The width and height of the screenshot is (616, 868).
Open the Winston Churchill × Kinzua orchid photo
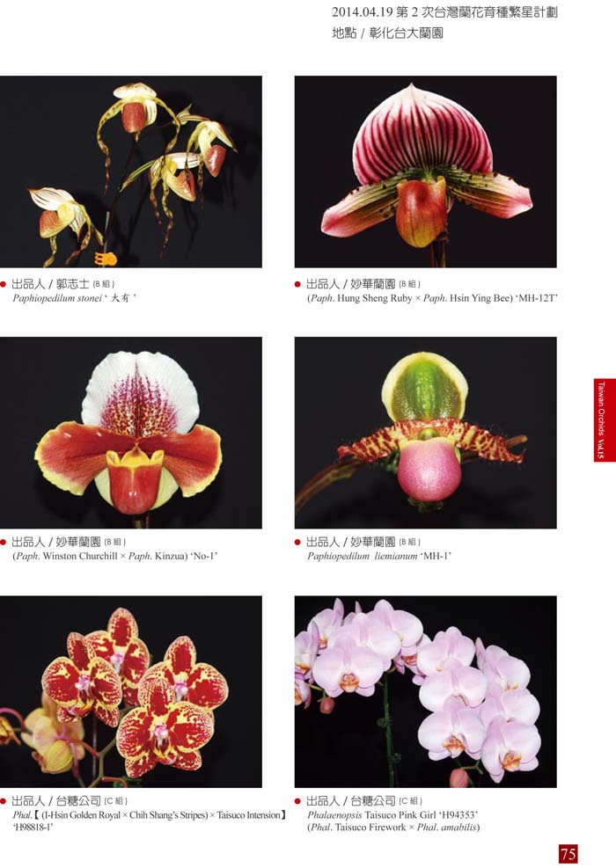point(131,433)
